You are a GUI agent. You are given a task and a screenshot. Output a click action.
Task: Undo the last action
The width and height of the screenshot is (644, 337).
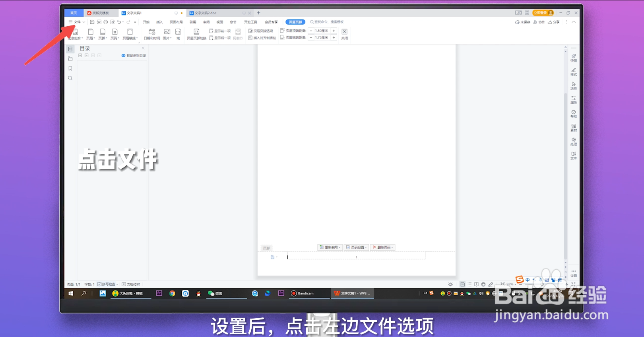(x=119, y=22)
